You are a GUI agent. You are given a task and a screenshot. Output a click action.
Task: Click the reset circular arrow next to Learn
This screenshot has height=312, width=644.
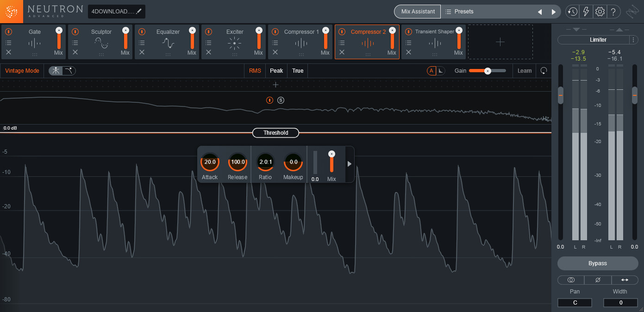[544, 71]
